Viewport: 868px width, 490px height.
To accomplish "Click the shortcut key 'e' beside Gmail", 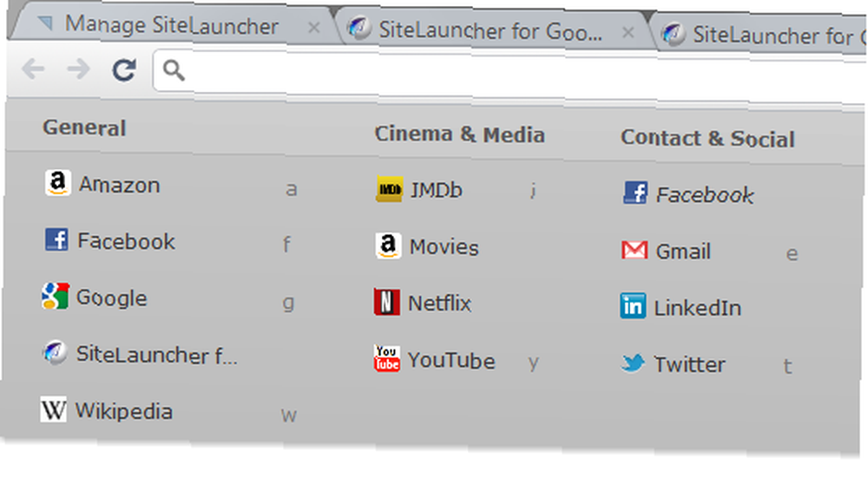I will point(792,254).
